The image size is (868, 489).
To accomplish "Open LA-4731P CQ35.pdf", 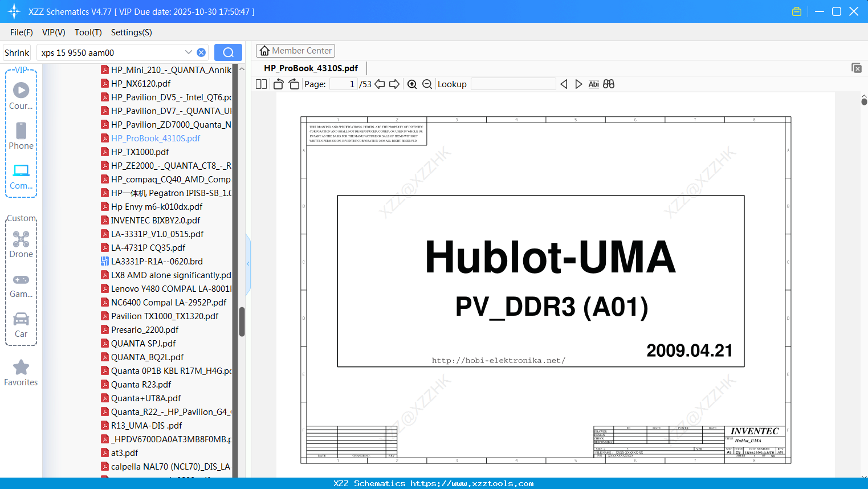I will click(143, 247).
